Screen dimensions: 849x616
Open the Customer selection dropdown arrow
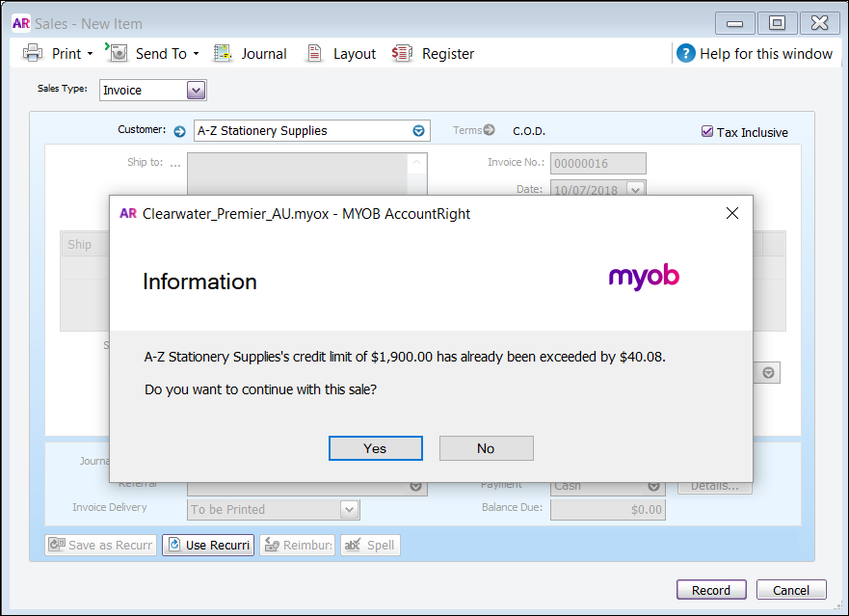click(x=418, y=131)
